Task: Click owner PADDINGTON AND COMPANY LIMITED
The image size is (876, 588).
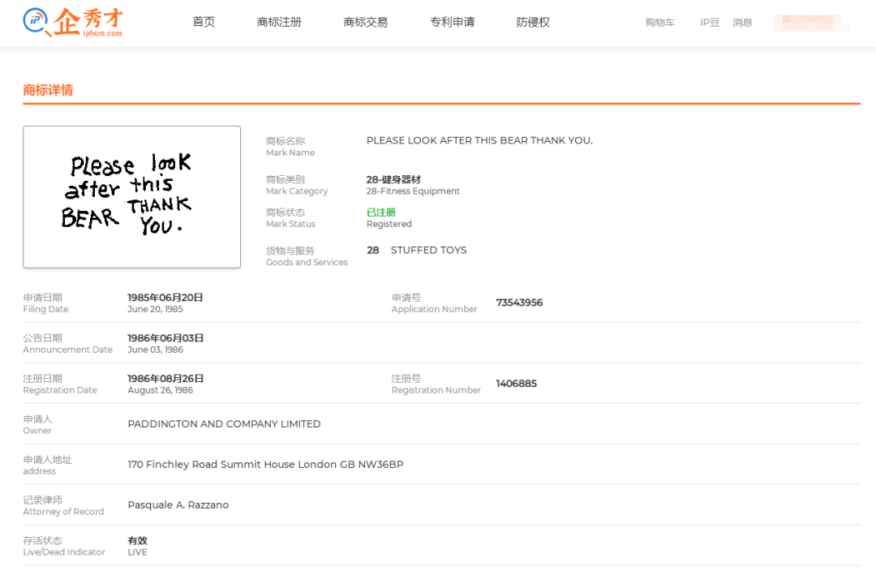Action: (224, 424)
